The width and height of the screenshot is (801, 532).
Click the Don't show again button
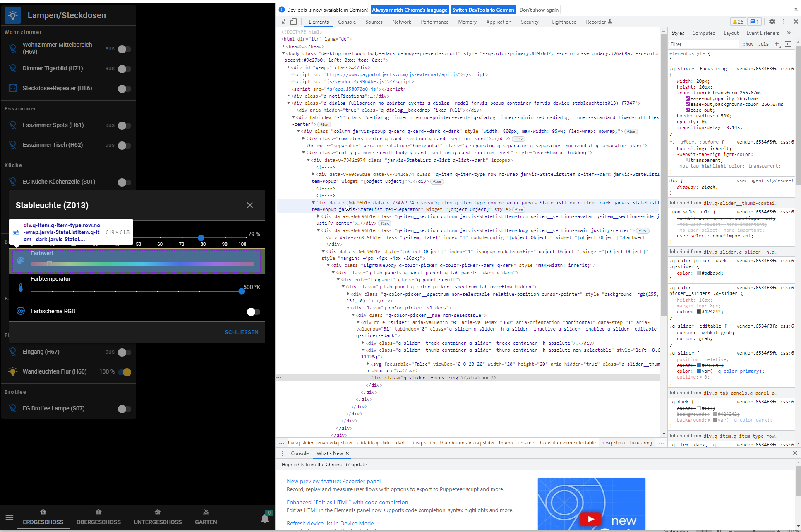point(539,10)
